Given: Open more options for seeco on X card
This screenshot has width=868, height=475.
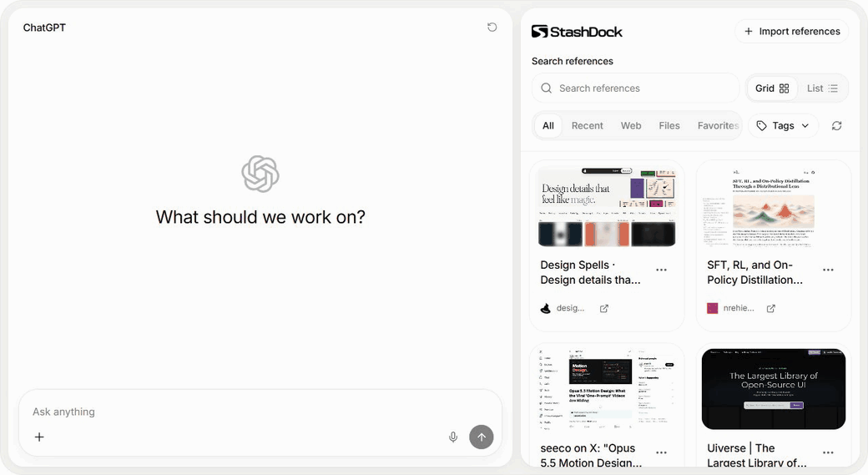Looking at the screenshot, I should point(661,452).
